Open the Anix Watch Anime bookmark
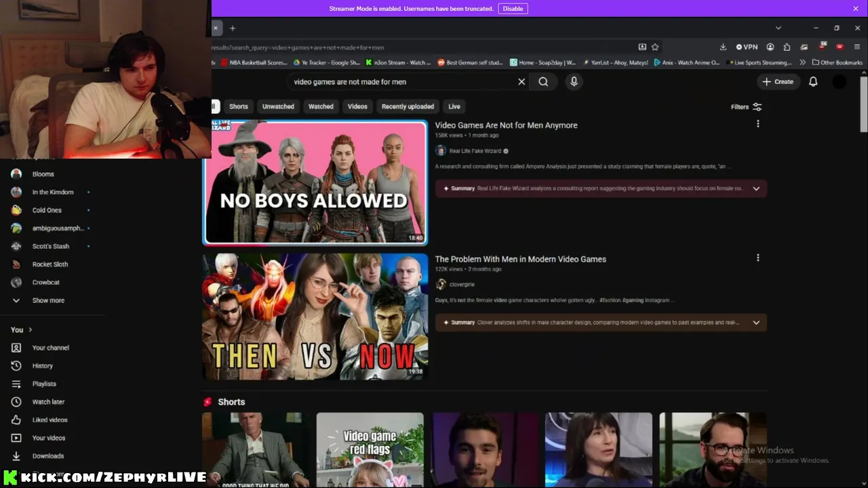This screenshot has height=488, width=868. coord(686,62)
